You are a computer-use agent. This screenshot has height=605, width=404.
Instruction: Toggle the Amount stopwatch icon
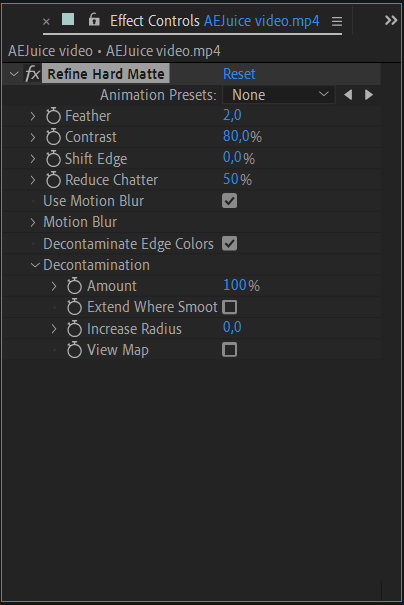[74, 286]
